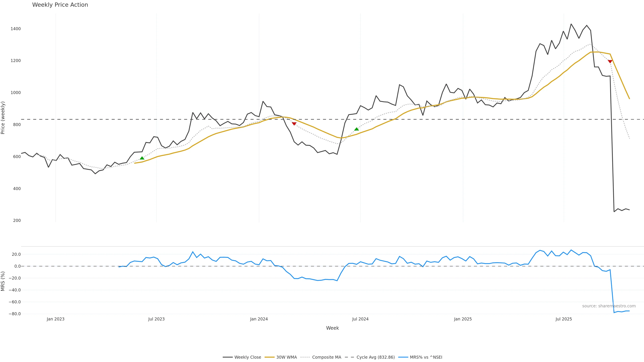Click the Week x-axis title
The height and width of the screenshot is (362, 644).
[x=332, y=328]
